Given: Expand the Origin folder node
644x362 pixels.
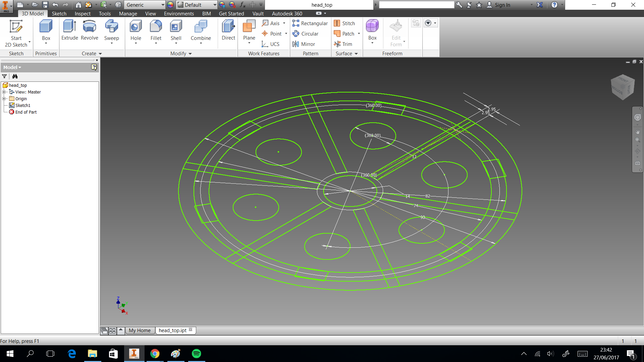Looking at the screenshot, I should coord(4,99).
